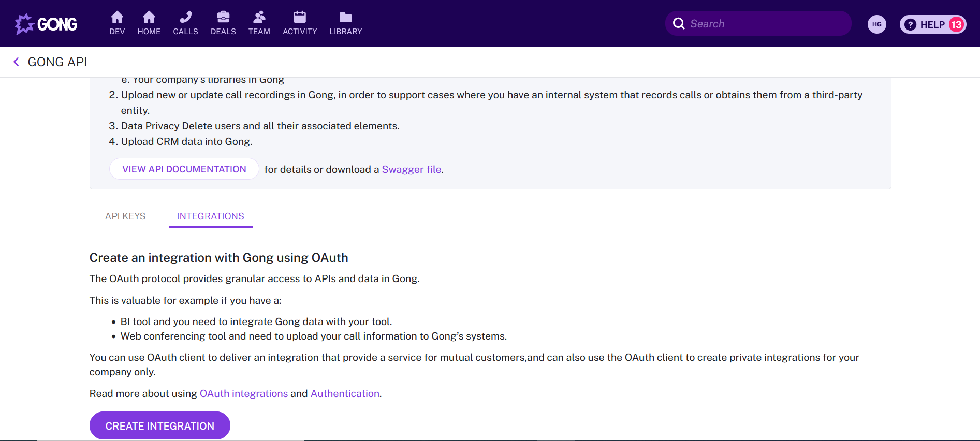Click the GONG API page title
The width and height of the screenshot is (980, 441).
tap(57, 62)
